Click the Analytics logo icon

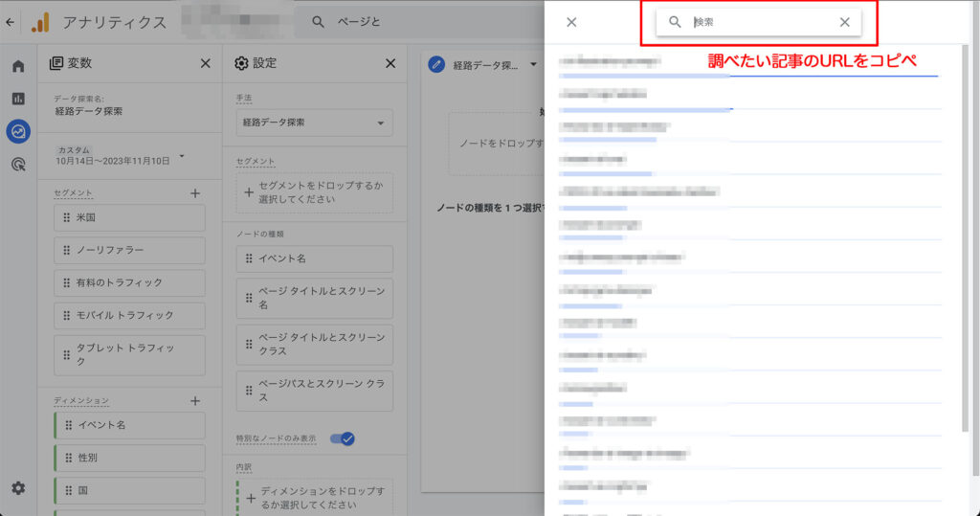(x=40, y=23)
